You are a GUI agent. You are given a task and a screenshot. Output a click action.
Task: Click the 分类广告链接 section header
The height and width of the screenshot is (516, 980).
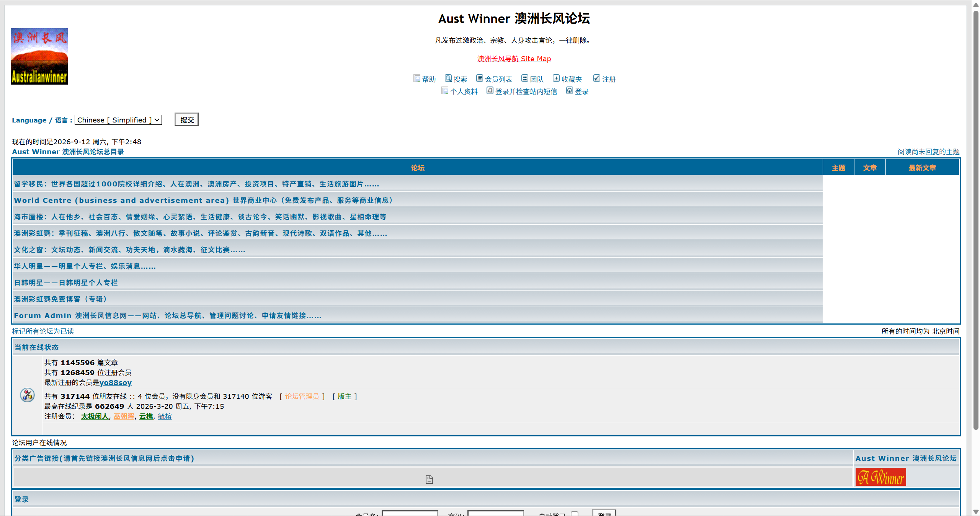[104, 459]
